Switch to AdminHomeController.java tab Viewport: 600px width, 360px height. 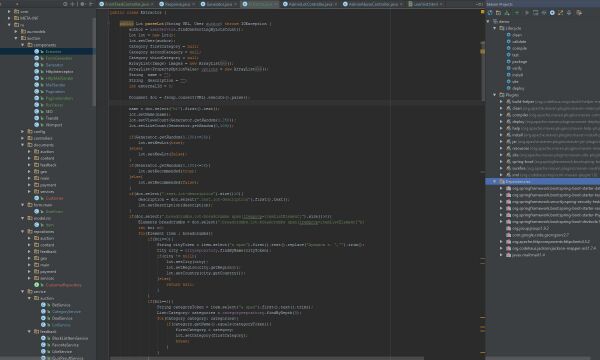click(x=372, y=4)
